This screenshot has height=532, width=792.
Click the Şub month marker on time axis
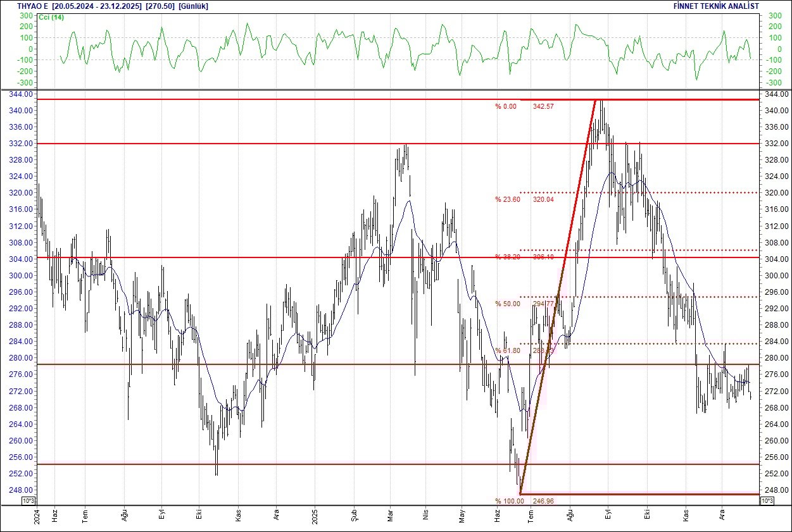[x=353, y=516]
